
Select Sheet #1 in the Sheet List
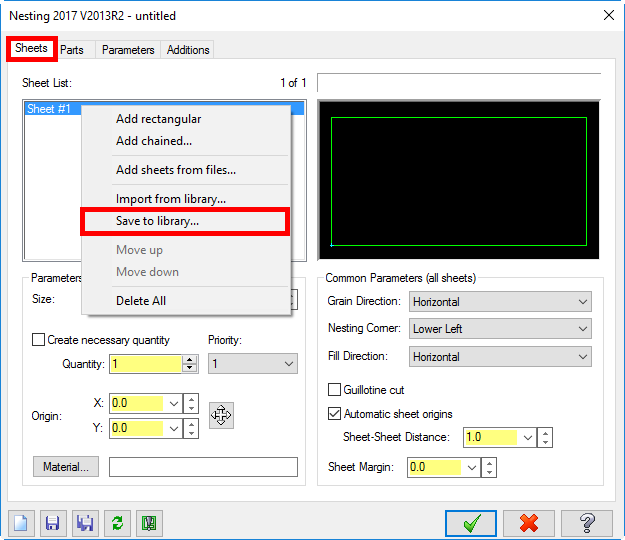point(49,109)
